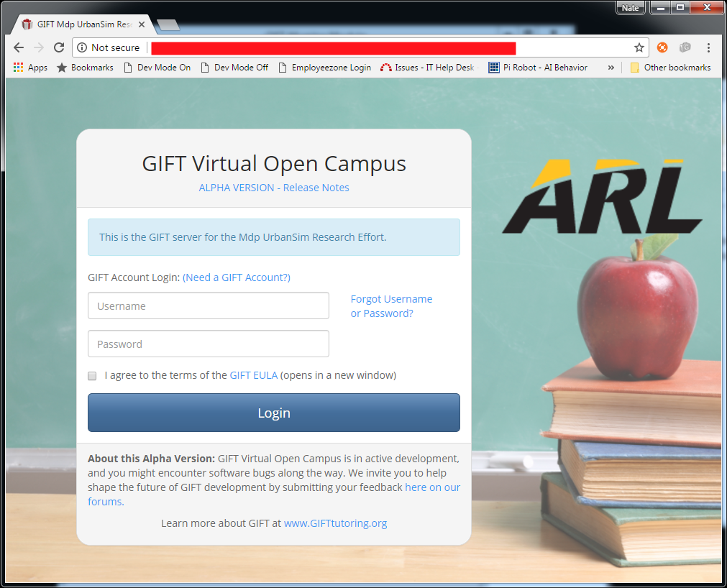The width and height of the screenshot is (727, 588).
Task: Click the Nate profile button
Action: (630, 8)
